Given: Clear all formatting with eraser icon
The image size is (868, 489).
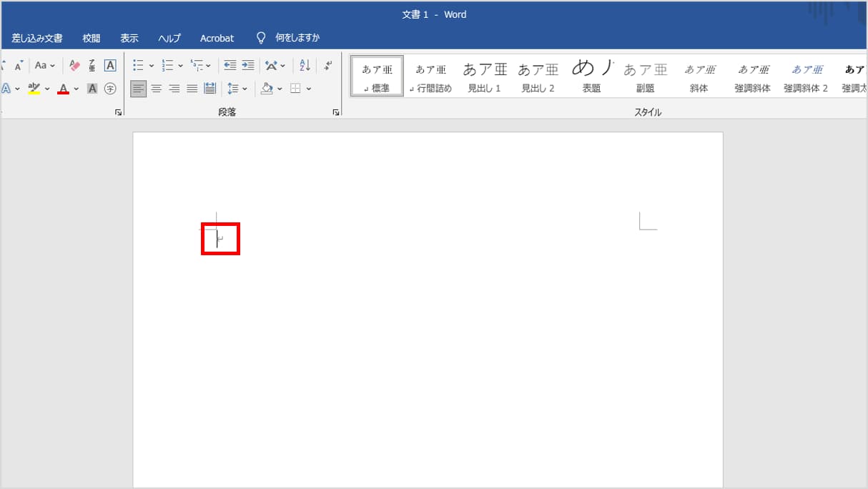Looking at the screenshot, I should coord(75,65).
